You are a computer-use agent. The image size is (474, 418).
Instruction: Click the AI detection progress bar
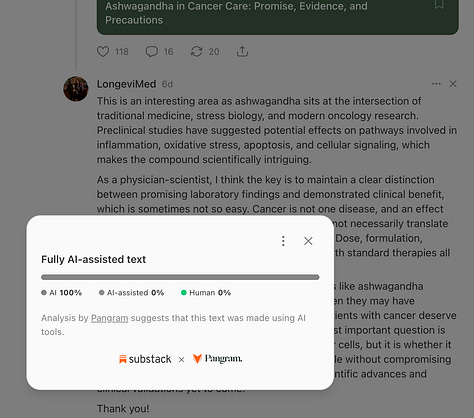point(180,277)
